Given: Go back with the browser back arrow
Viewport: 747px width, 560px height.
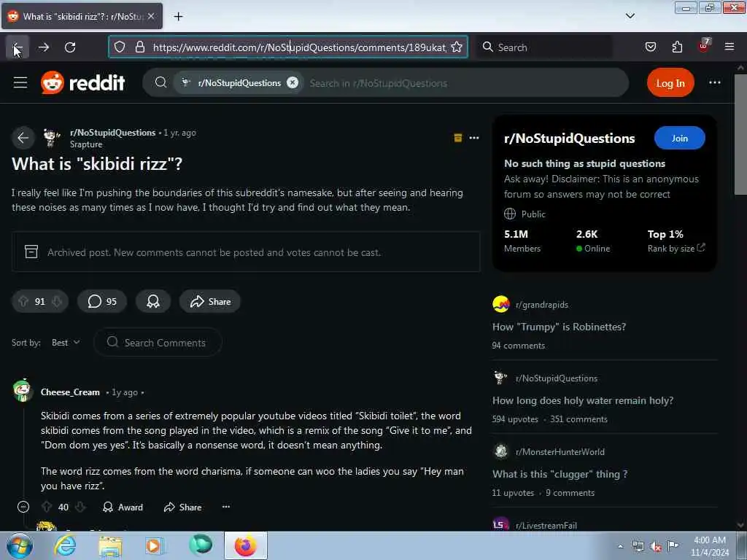Looking at the screenshot, I should pyautogui.click(x=18, y=47).
